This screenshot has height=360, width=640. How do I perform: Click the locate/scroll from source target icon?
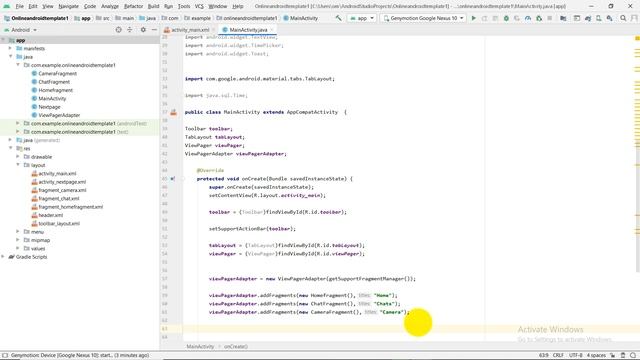pos(118,30)
